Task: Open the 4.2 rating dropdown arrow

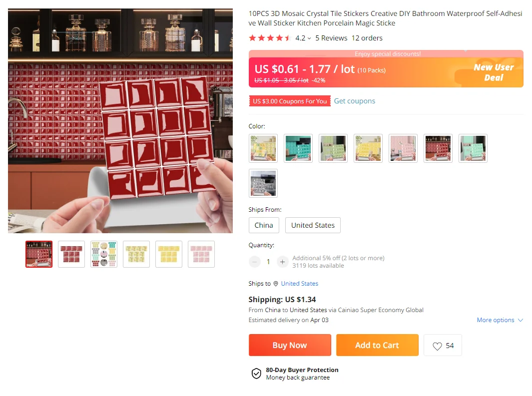Action: 309,38
